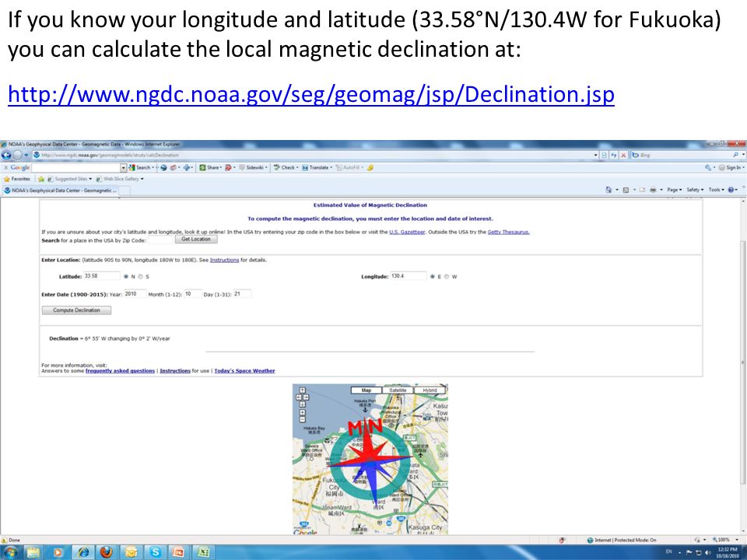Click the Latitude input field
The width and height of the screenshot is (747, 560).
click(x=101, y=276)
